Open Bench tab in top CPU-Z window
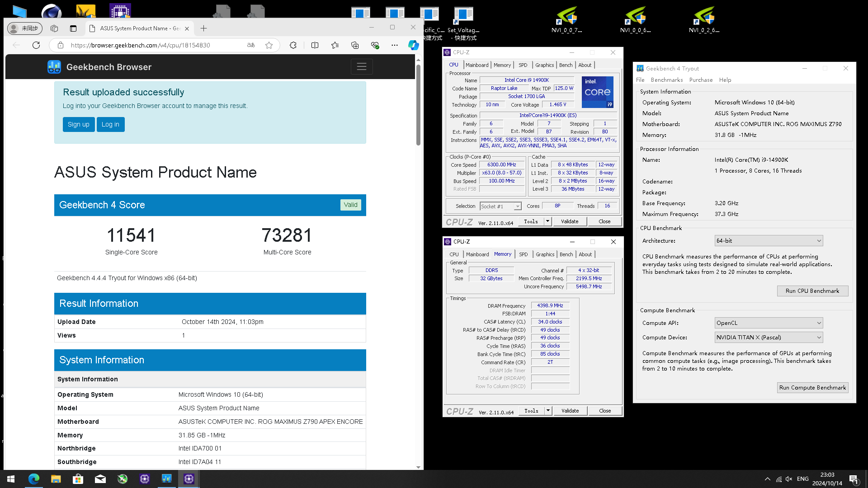The image size is (868, 488). [566, 65]
